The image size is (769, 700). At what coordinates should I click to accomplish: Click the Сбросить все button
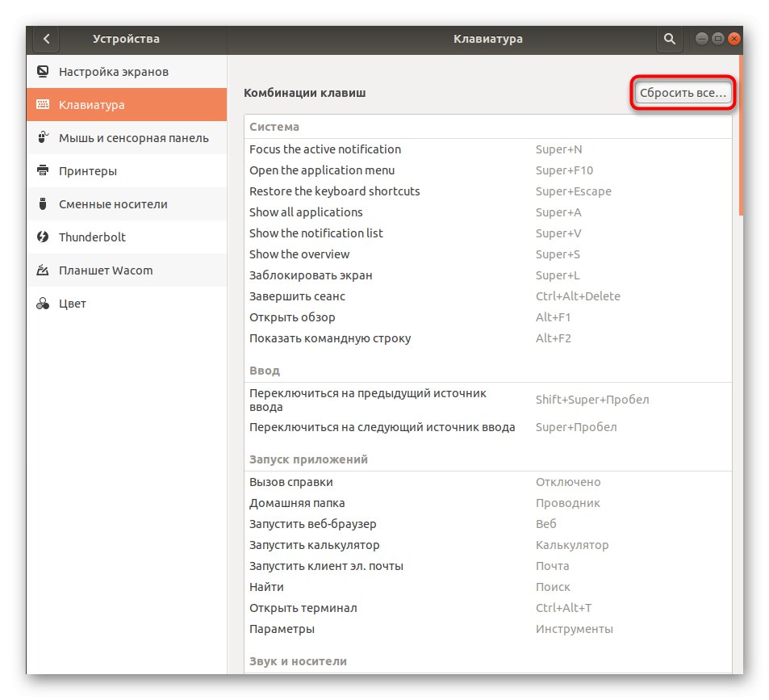click(682, 93)
